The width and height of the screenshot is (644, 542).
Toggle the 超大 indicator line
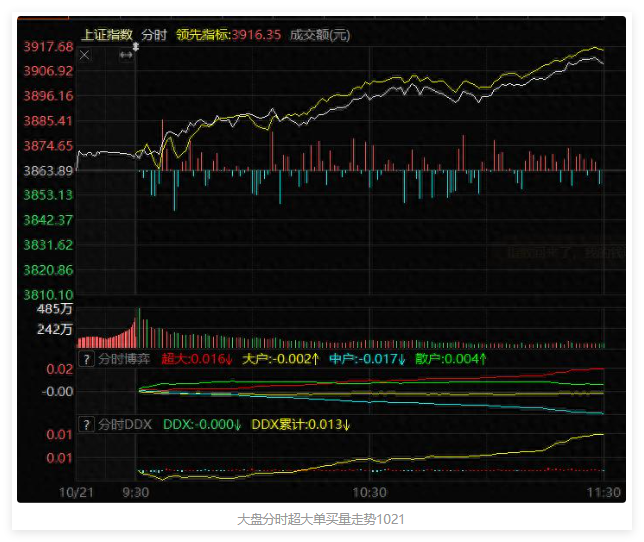(x=197, y=358)
